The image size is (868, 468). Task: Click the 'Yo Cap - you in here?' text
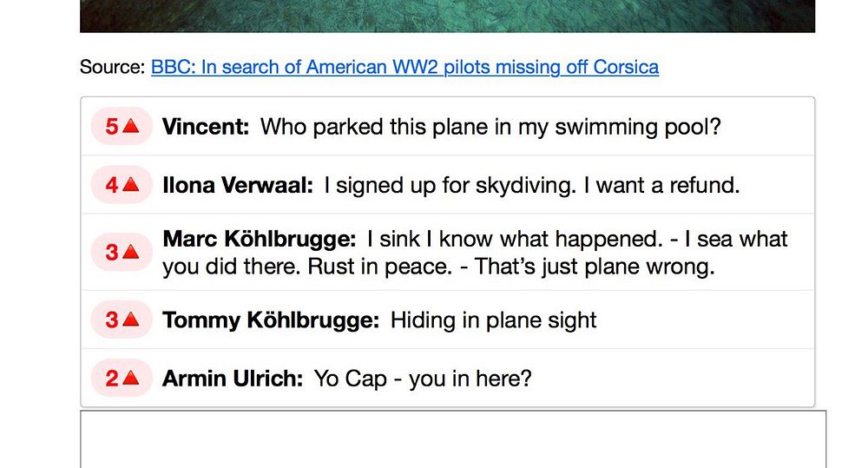click(422, 379)
